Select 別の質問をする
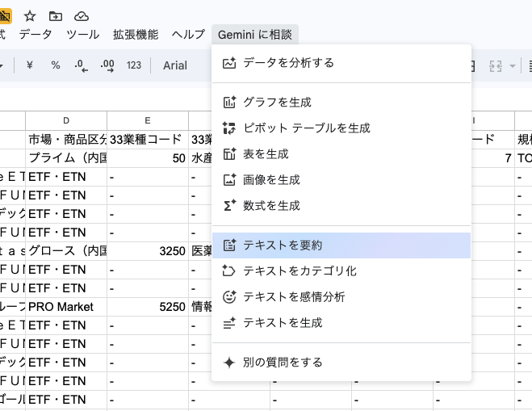Screen dimensions: 532x411 (341, 363)
